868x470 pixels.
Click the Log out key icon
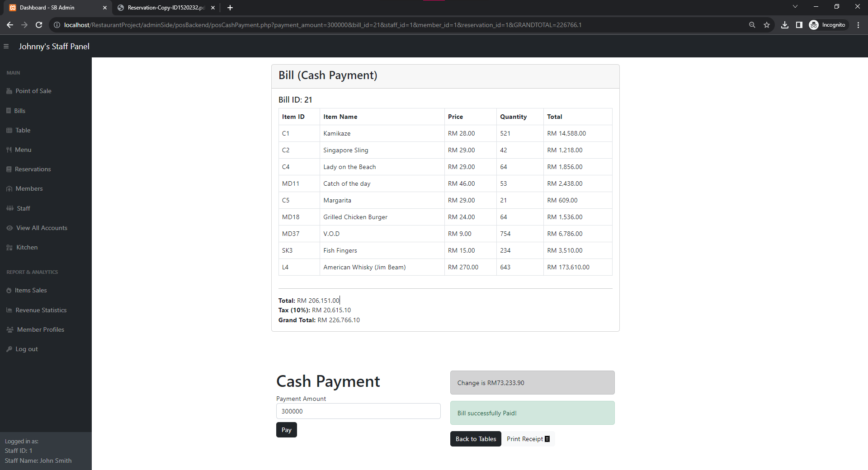coord(9,349)
